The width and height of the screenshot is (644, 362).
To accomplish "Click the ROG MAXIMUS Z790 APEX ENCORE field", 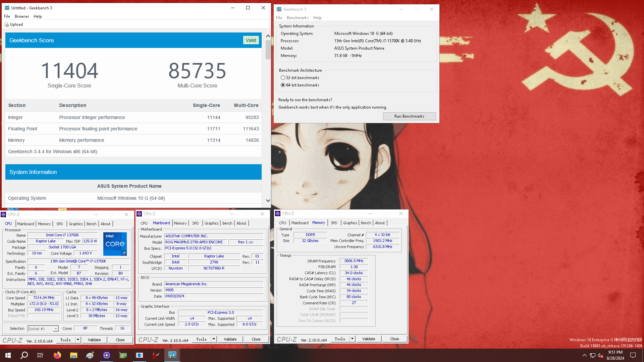I will [x=196, y=242].
